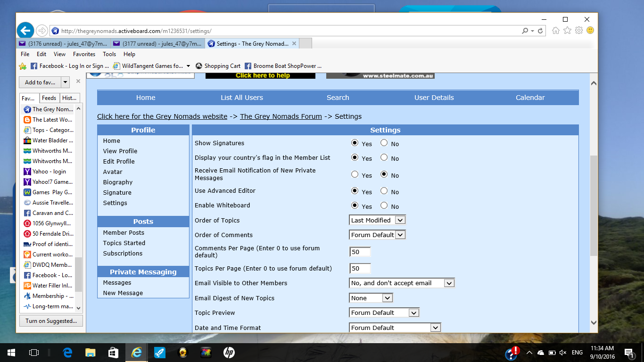Viewport: 644px width, 362px height.
Task: Click the address bar search magnifier
Action: coord(525,31)
